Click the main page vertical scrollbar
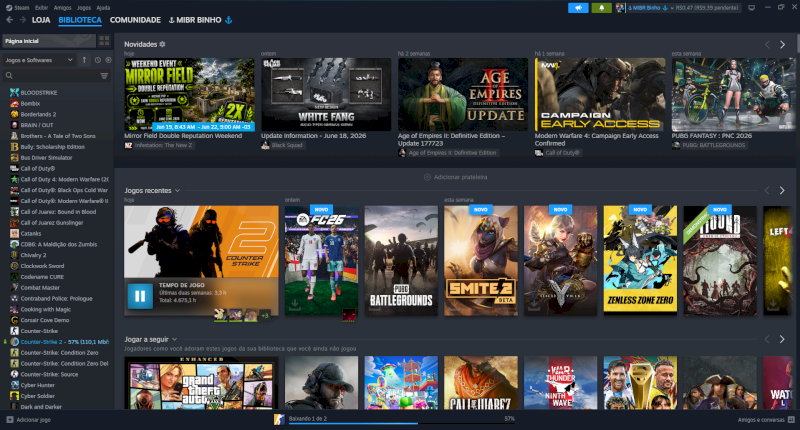This screenshot has width=800, height=430. point(797,43)
